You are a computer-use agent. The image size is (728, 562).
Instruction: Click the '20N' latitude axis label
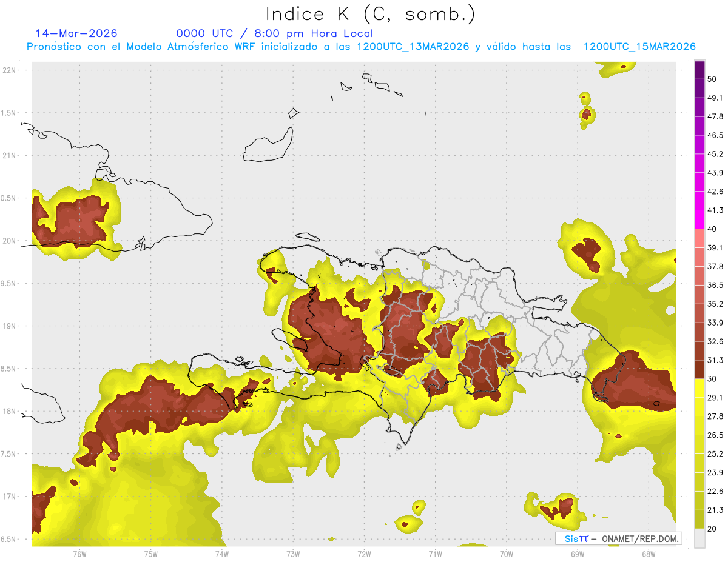pos(10,241)
